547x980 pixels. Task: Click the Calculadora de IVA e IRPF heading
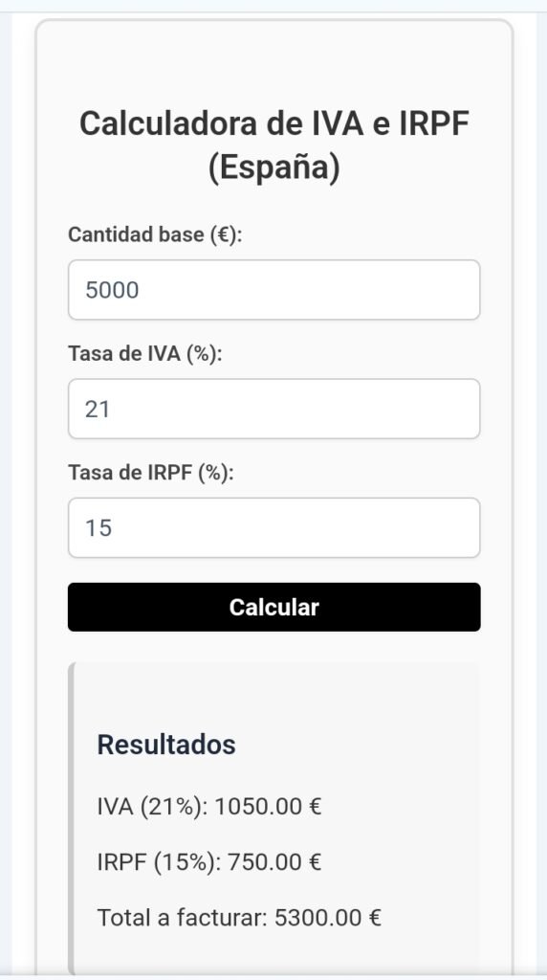point(274,145)
